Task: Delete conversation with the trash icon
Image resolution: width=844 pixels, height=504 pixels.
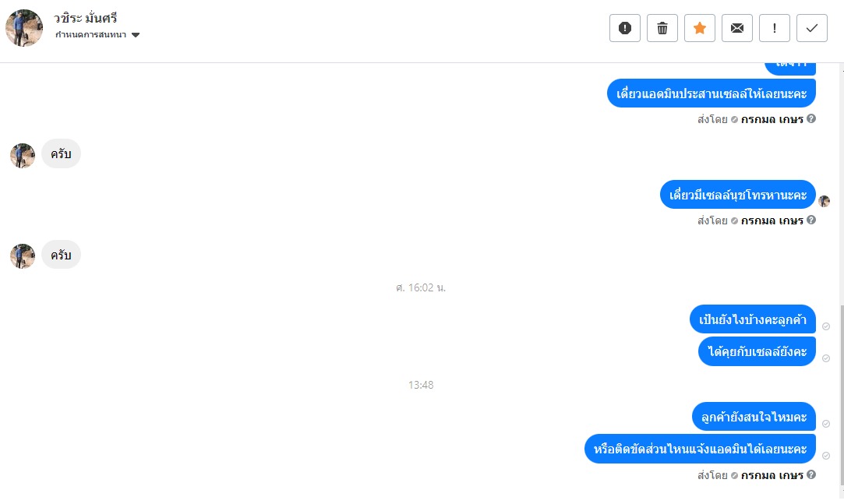Action: point(662,28)
